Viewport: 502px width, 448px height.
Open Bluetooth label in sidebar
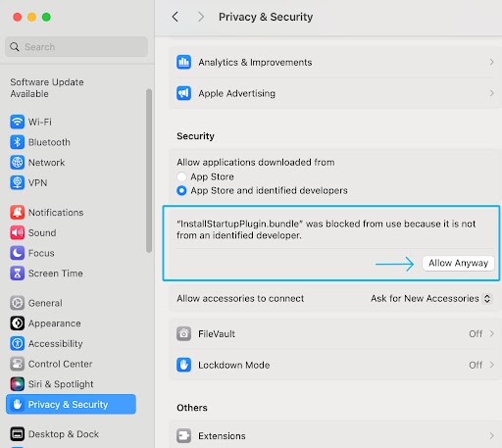[49, 142]
